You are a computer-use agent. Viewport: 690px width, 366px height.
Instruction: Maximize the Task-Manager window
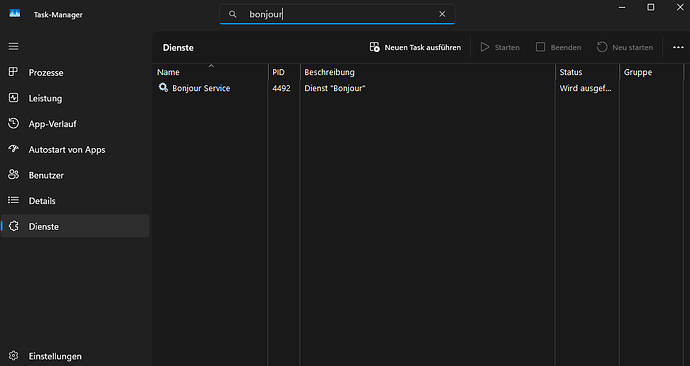[650, 7]
